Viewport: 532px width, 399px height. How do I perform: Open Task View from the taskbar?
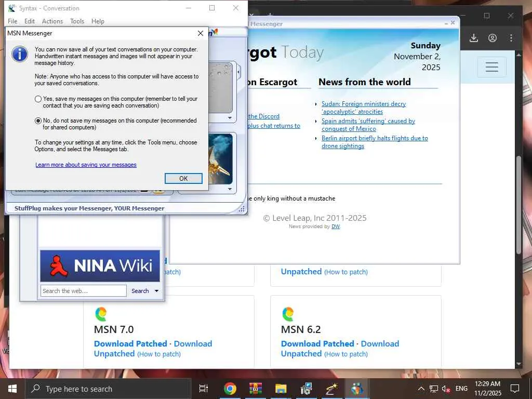[x=204, y=389]
